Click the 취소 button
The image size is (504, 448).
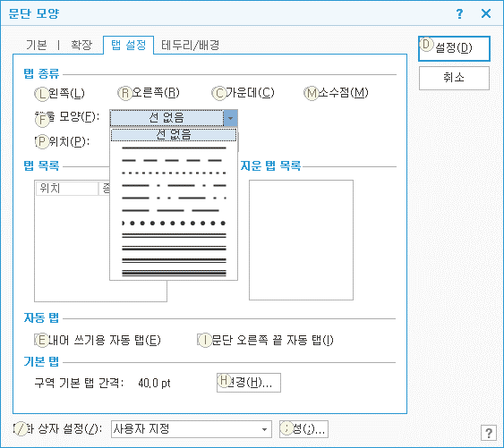tap(454, 78)
